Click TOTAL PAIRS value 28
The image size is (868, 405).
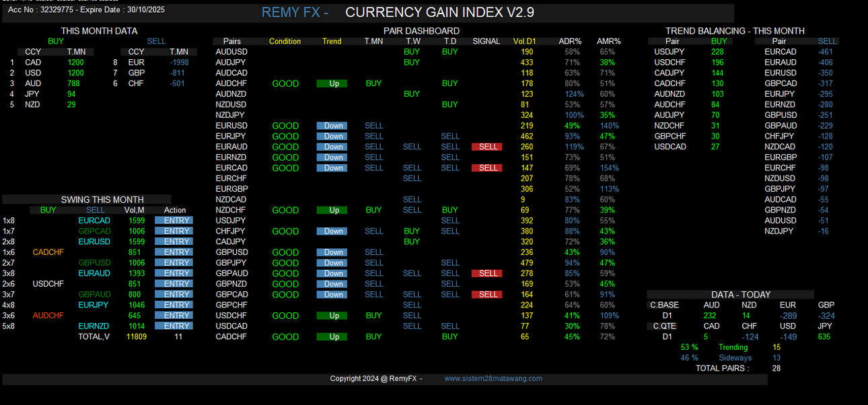point(776,368)
